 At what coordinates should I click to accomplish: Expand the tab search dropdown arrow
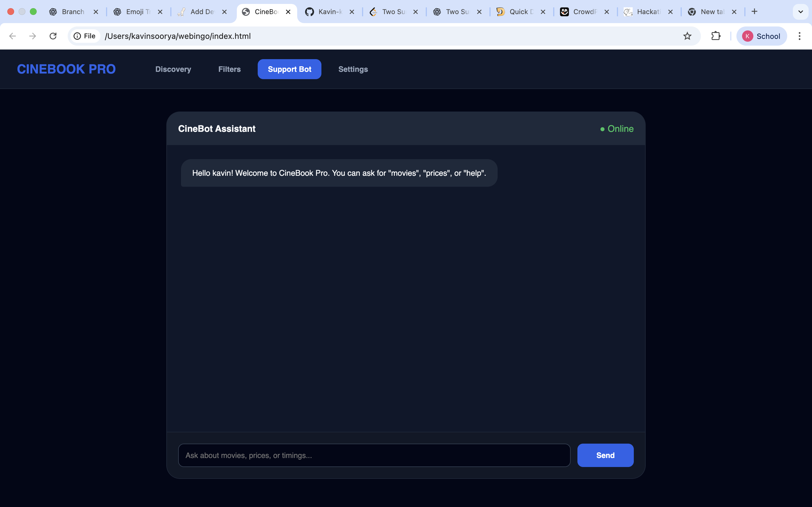click(x=800, y=12)
